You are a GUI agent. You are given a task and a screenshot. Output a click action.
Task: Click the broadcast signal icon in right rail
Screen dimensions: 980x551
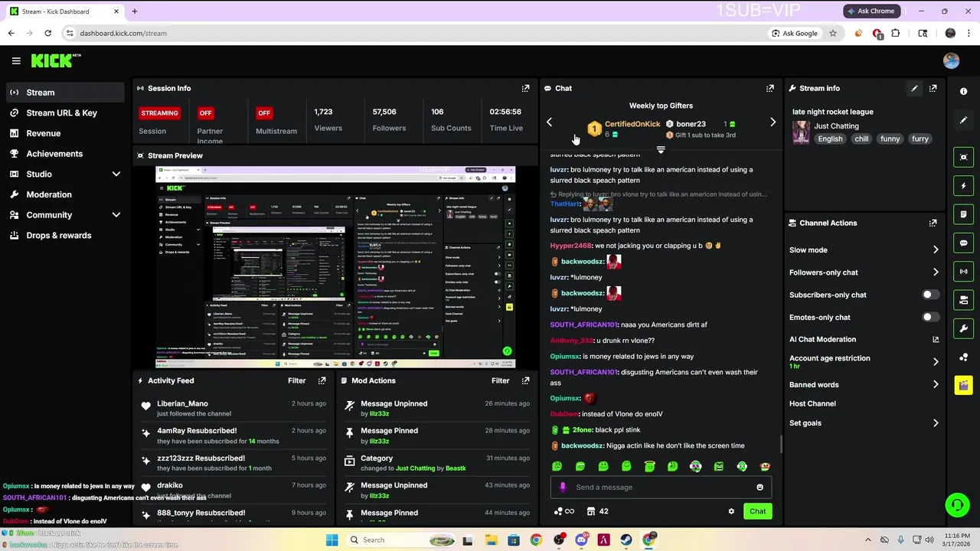[x=963, y=272]
